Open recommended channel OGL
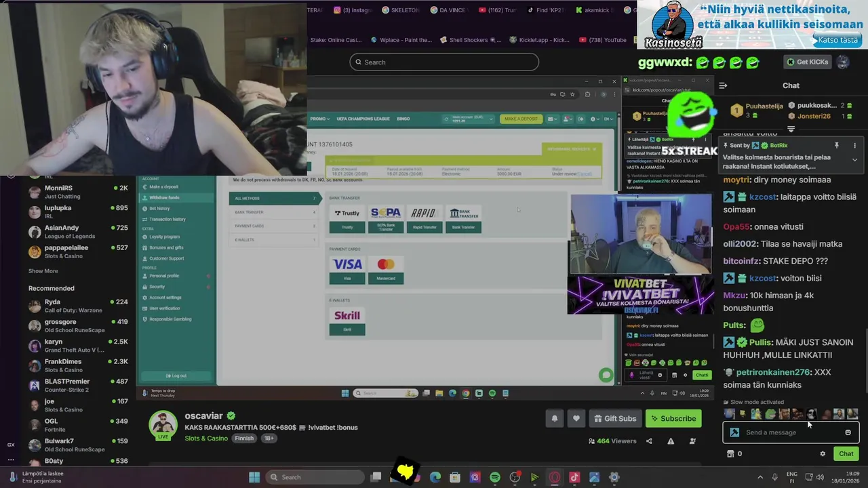 point(78,425)
